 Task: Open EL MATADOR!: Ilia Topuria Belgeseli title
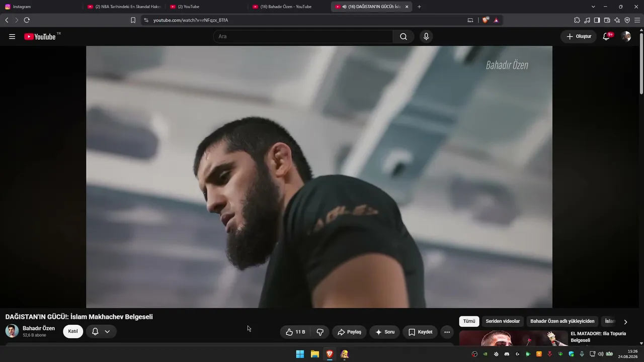(x=598, y=337)
